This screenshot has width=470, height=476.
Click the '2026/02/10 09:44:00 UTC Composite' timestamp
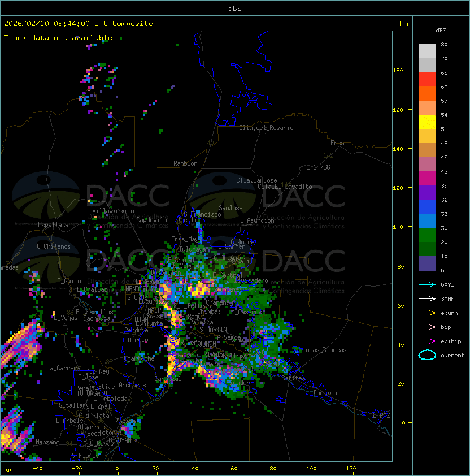pyautogui.click(x=79, y=24)
